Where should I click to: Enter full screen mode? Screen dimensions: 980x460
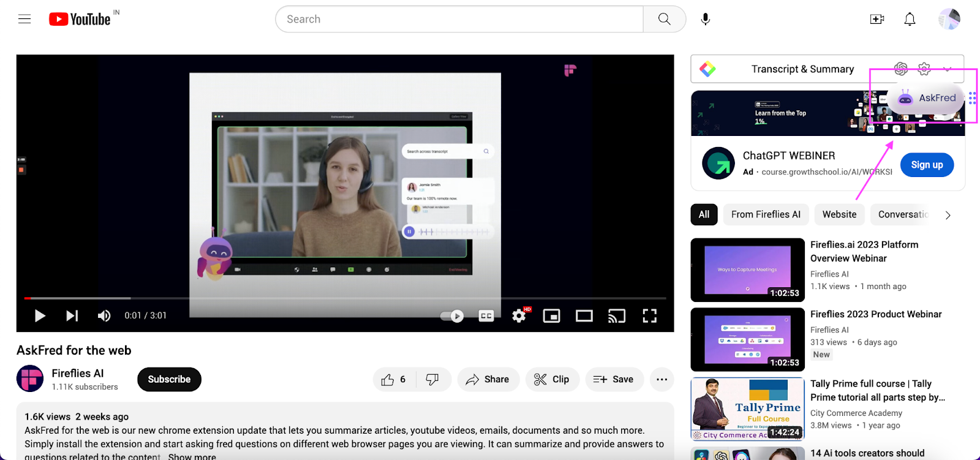[x=649, y=315]
